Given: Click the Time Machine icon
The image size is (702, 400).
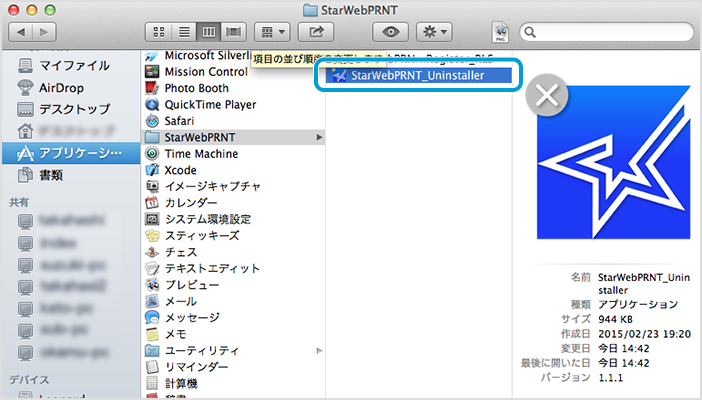Looking at the screenshot, I should (x=152, y=154).
